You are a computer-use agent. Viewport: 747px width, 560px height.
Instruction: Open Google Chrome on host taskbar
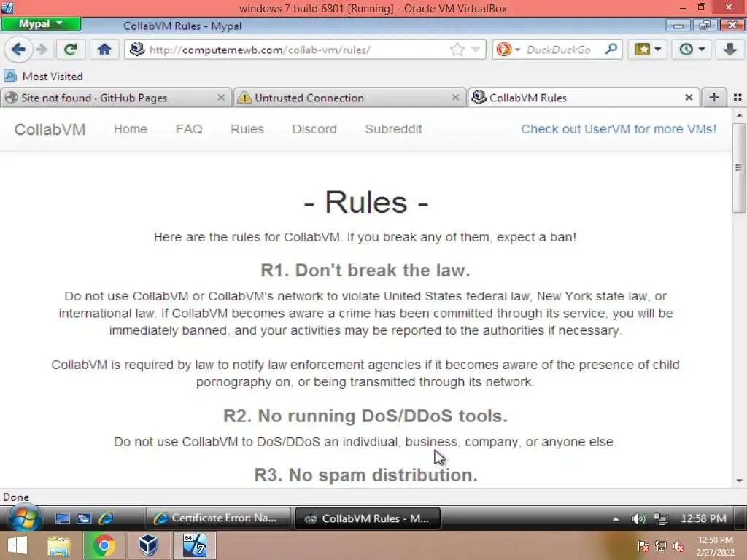click(104, 545)
